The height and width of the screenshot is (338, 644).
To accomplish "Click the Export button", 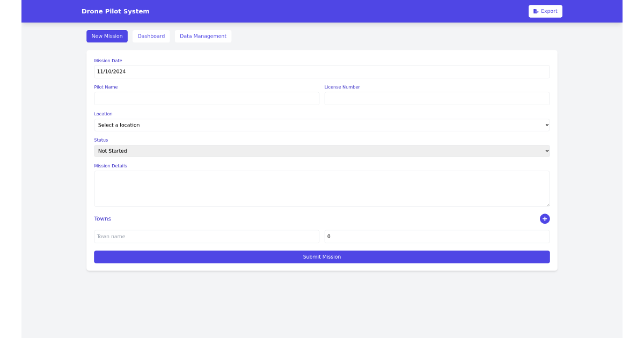I will [x=545, y=11].
